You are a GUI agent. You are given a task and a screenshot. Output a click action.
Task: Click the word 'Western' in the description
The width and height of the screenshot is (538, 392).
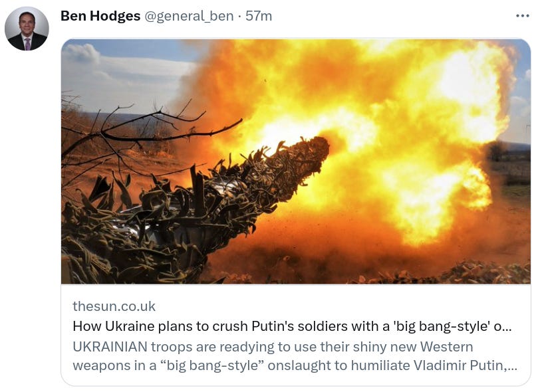(x=447, y=347)
